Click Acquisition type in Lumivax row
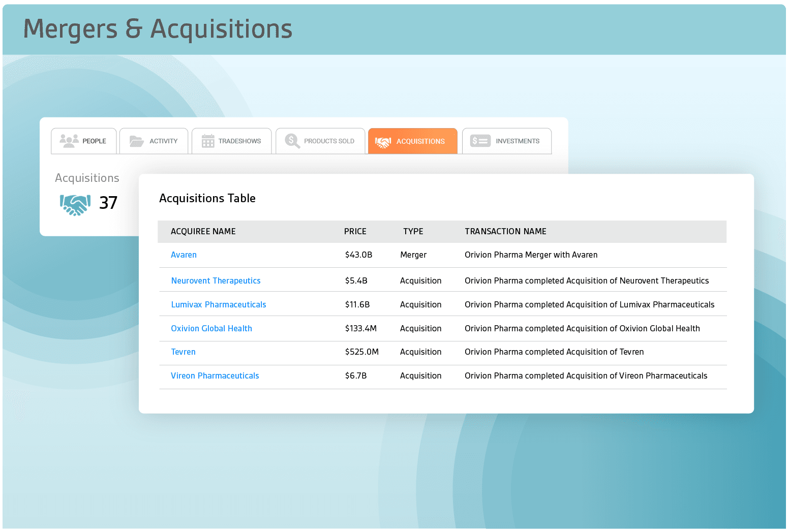This screenshot has width=788, height=532. (x=421, y=305)
